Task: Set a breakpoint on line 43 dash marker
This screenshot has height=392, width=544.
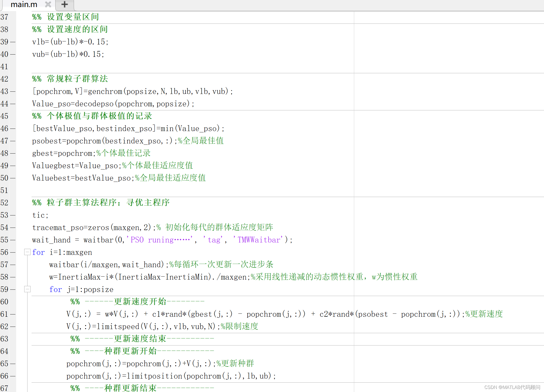Action: click(x=13, y=91)
